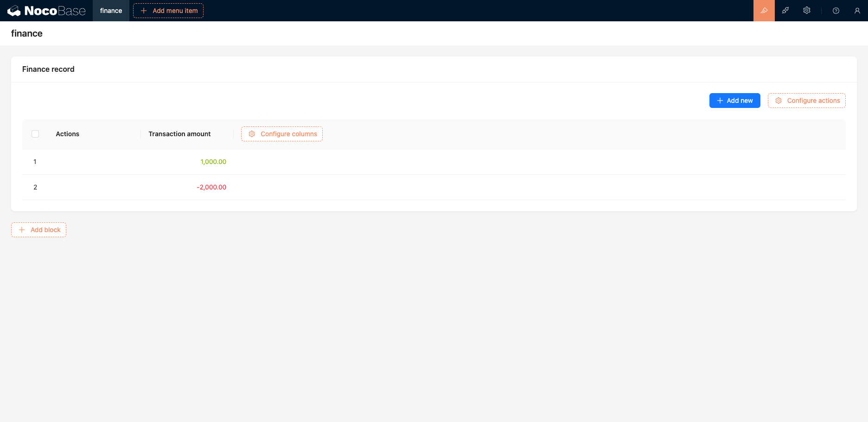Viewport: 868px width, 422px height.
Task: Click the gear icon on Configure actions
Action: pos(779,101)
